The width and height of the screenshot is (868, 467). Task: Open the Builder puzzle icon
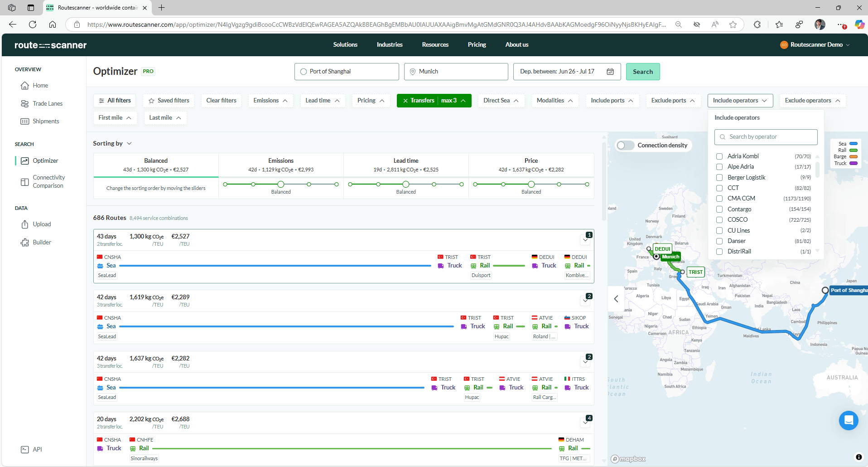(x=25, y=243)
